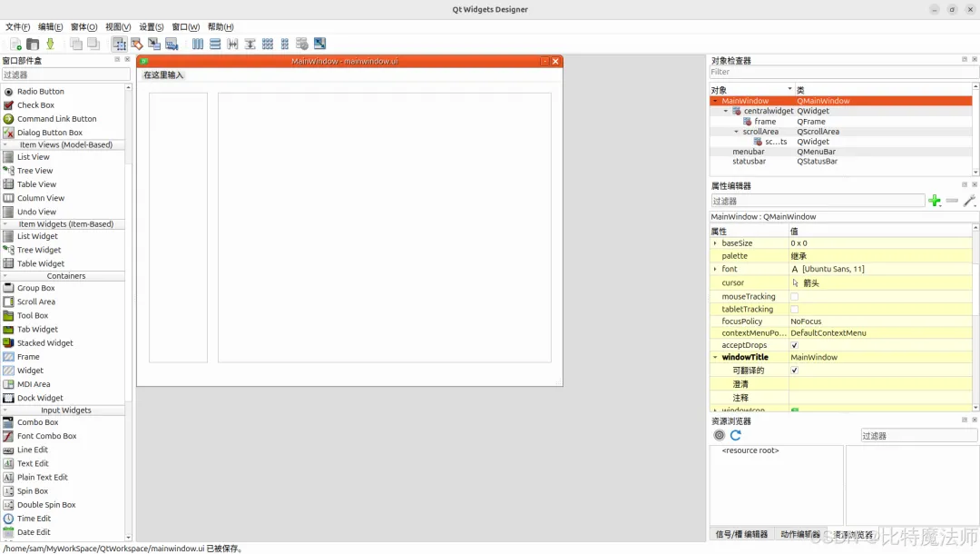Apply the Lay Out in a Grid icon

point(268,44)
